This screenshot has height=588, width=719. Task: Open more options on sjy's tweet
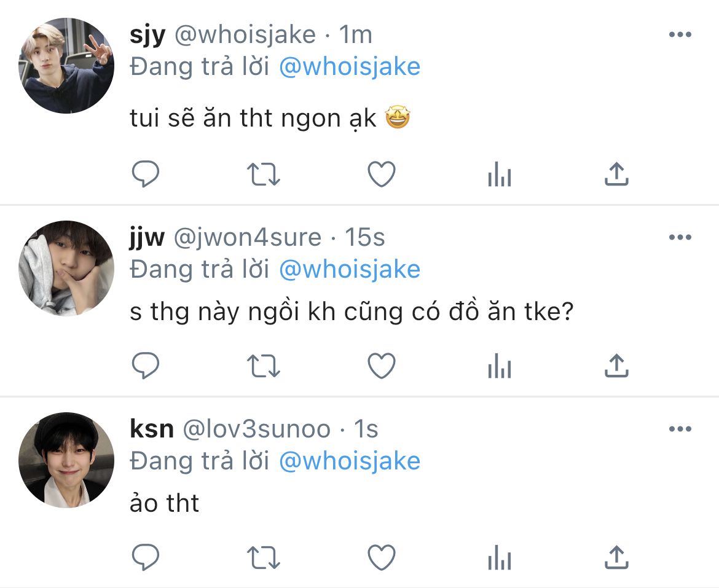(x=680, y=34)
